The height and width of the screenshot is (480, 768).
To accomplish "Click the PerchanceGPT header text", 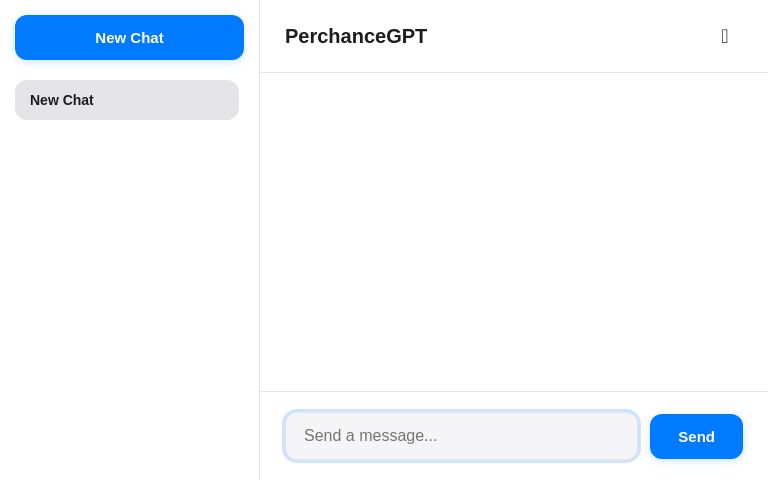I will (x=356, y=36).
